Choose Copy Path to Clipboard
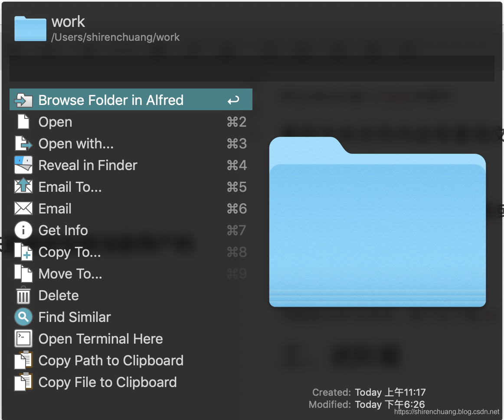The image size is (504, 420). (131, 361)
